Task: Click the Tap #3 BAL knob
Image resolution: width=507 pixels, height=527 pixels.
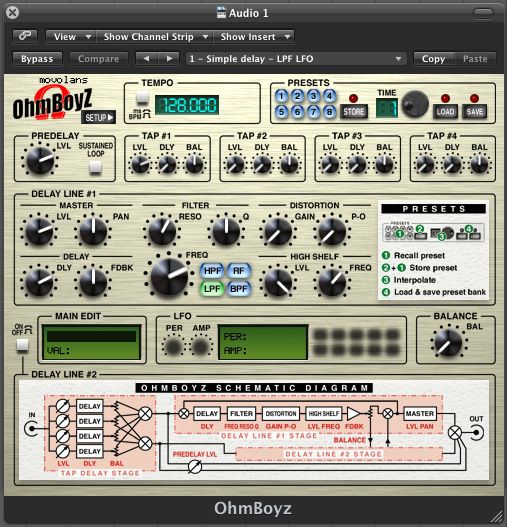Action: pyautogui.click(x=384, y=164)
